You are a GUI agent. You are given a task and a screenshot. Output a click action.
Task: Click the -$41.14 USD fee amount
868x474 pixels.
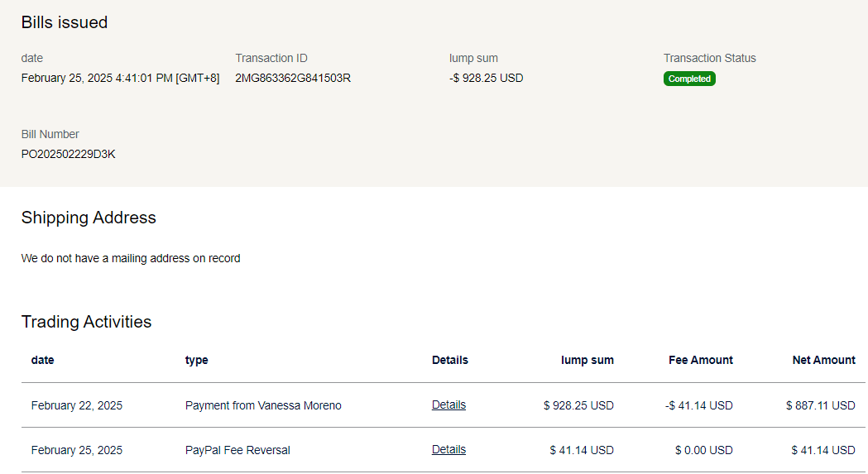point(699,405)
